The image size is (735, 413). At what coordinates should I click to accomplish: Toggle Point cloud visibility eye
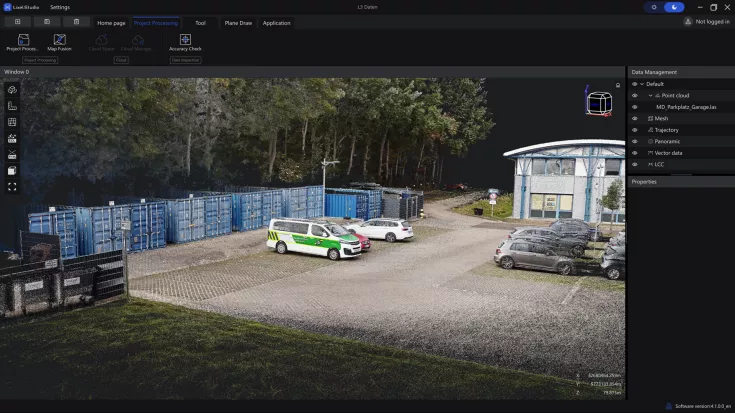[635, 96]
